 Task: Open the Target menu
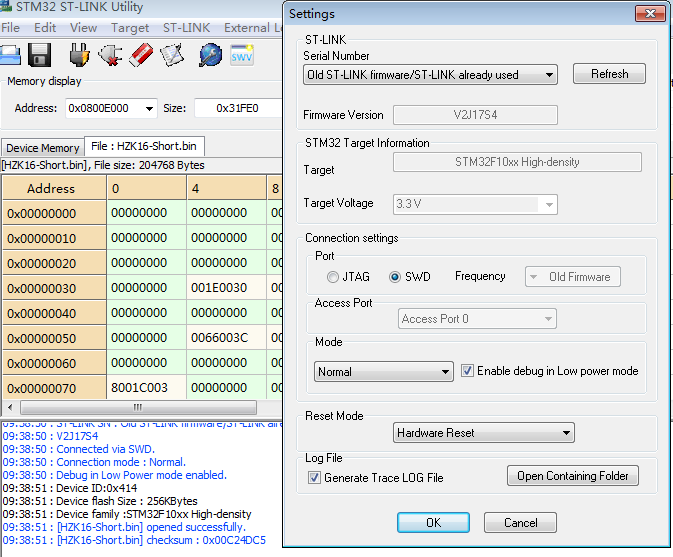(x=130, y=28)
